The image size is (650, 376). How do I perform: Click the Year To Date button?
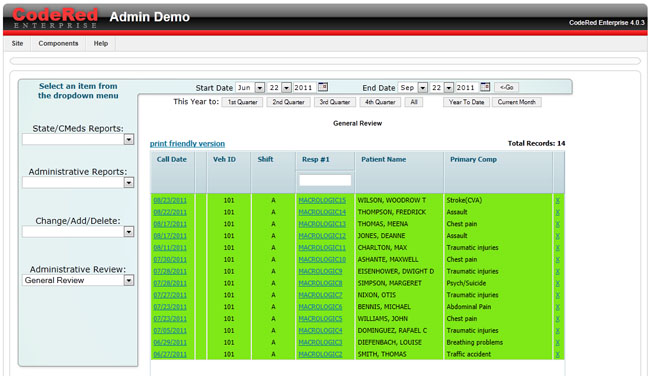pos(466,102)
